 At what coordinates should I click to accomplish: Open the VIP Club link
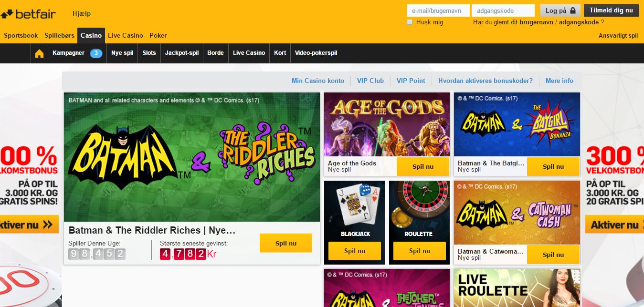click(370, 81)
